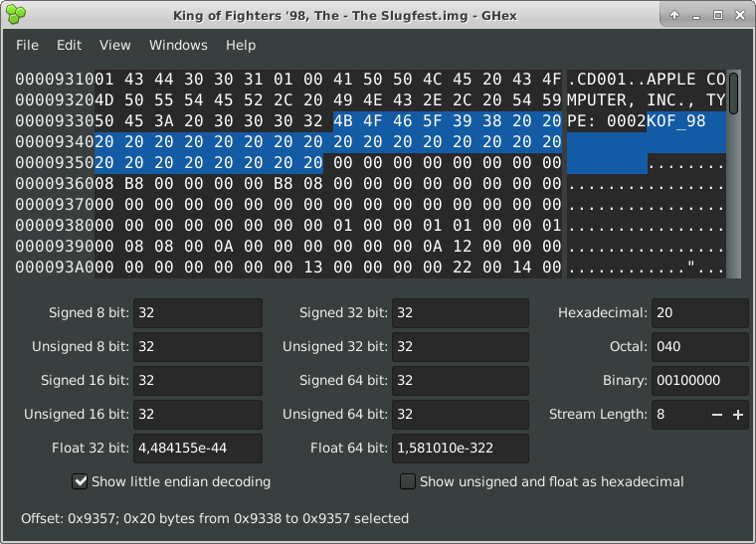
Task: Click the status bar offset text
Action: click(215, 518)
